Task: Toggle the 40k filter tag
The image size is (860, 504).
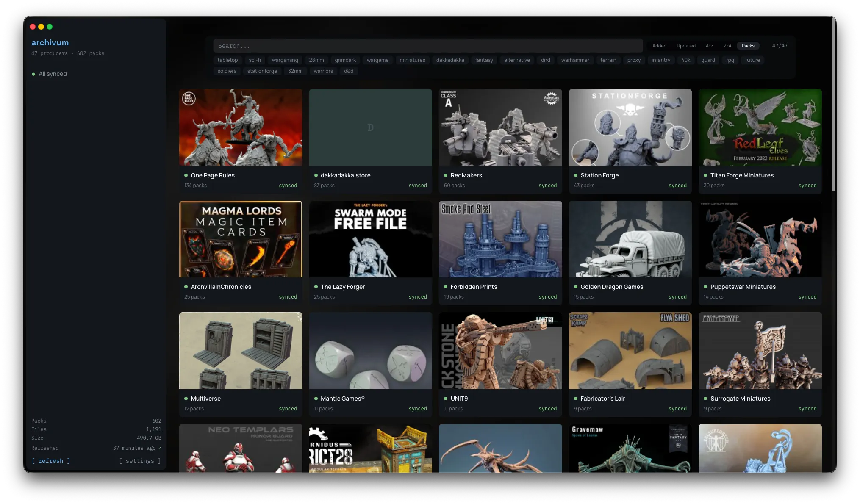Action: (x=686, y=60)
